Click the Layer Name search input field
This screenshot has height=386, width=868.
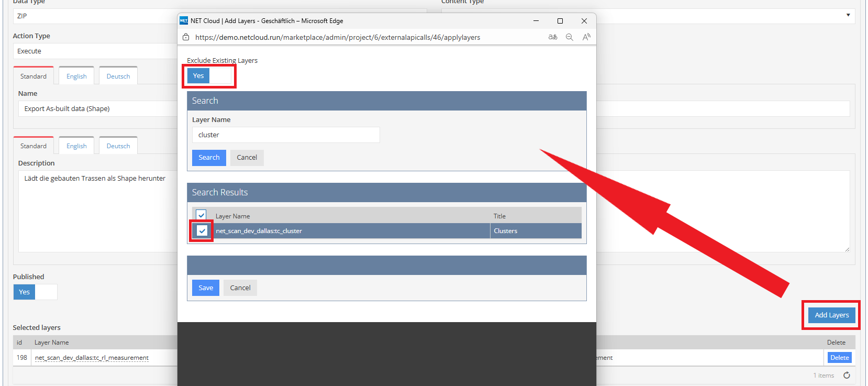point(286,135)
